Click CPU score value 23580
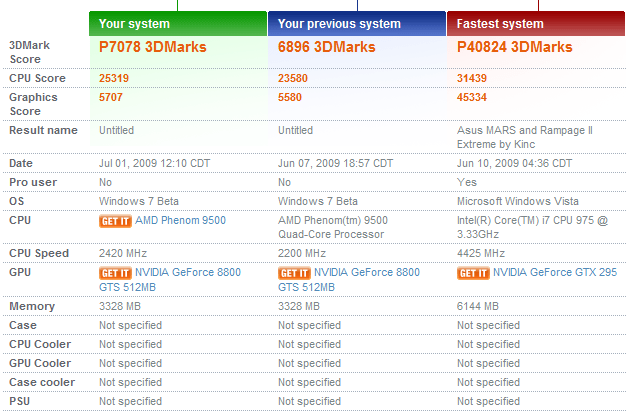634x415 pixels. pos(293,78)
